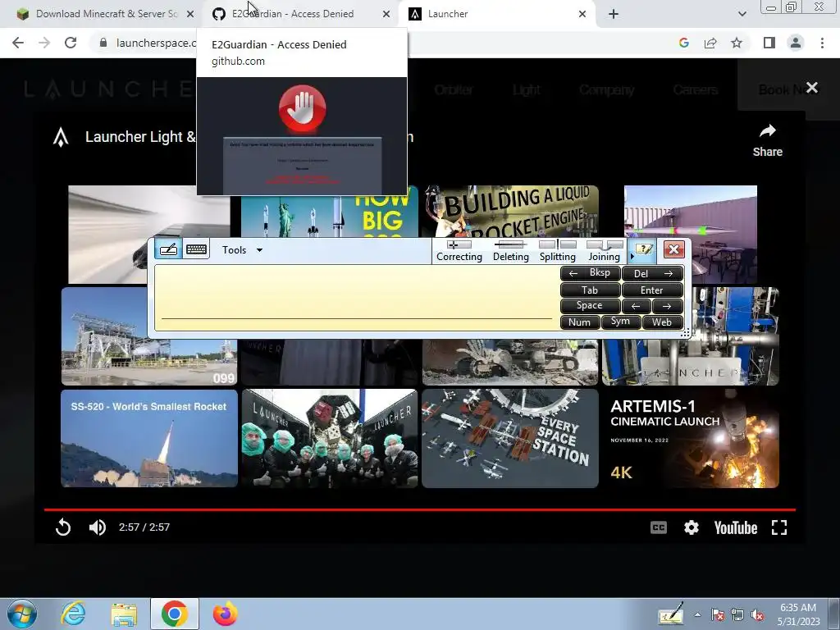Open Every Space Station suggested video

coord(510,438)
